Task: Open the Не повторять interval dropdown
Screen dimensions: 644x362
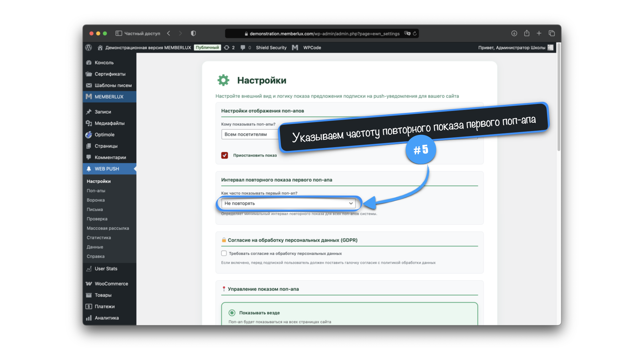Action: [x=288, y=203]
